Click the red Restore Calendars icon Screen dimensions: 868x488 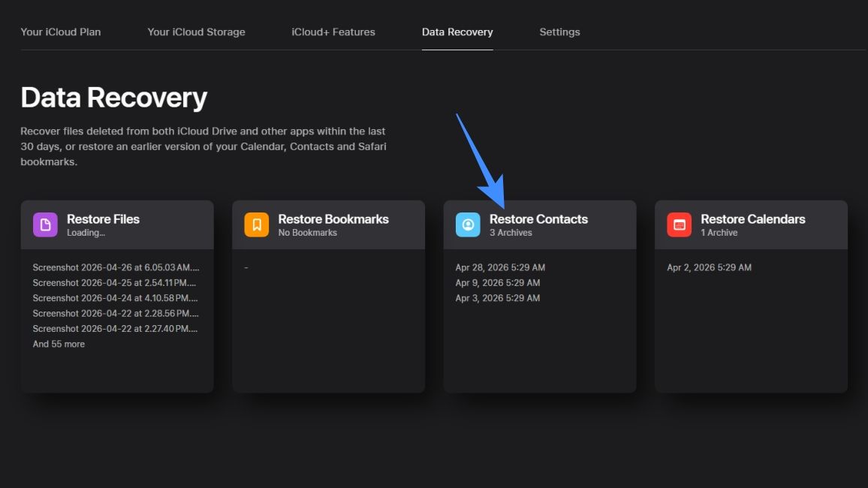680,224
